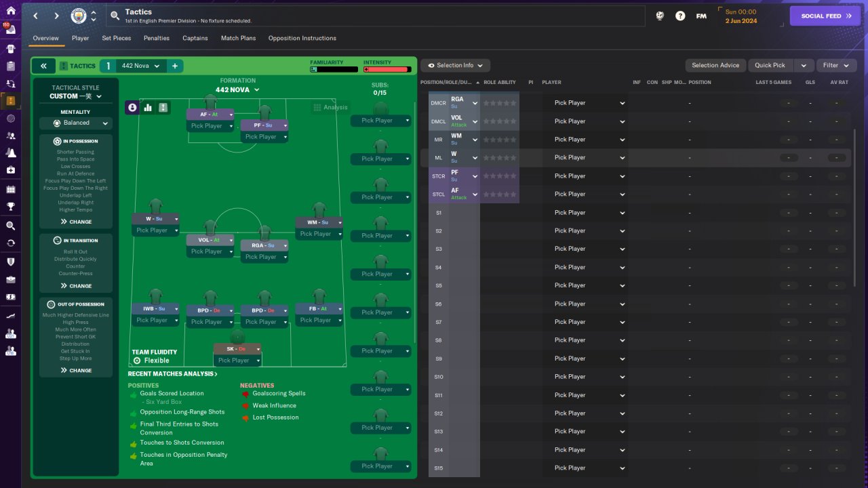Open the AF - At role dropdown on pitch
868x488 pixels.
(210, 115)
